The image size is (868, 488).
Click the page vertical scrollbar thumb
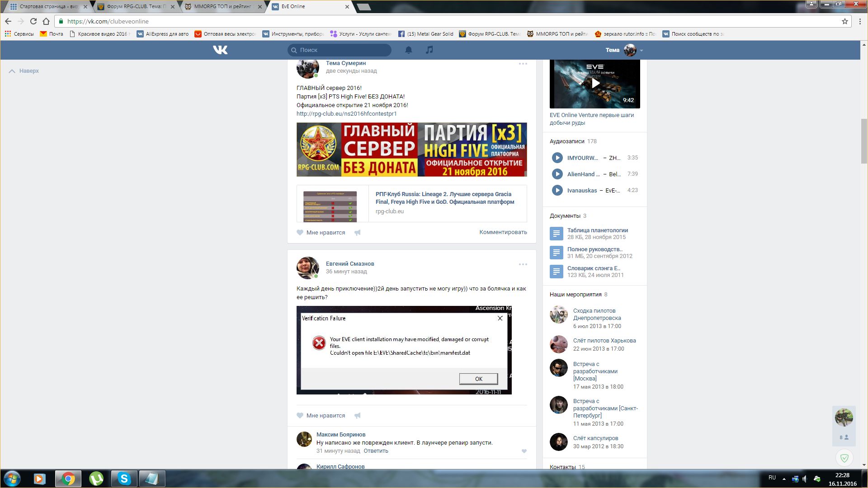864,141
